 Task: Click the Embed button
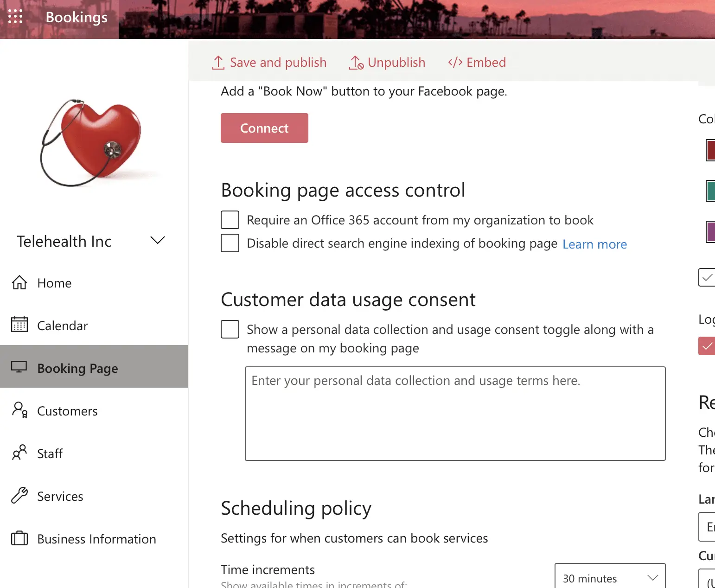pyautogui.click(x=477, y=62)
